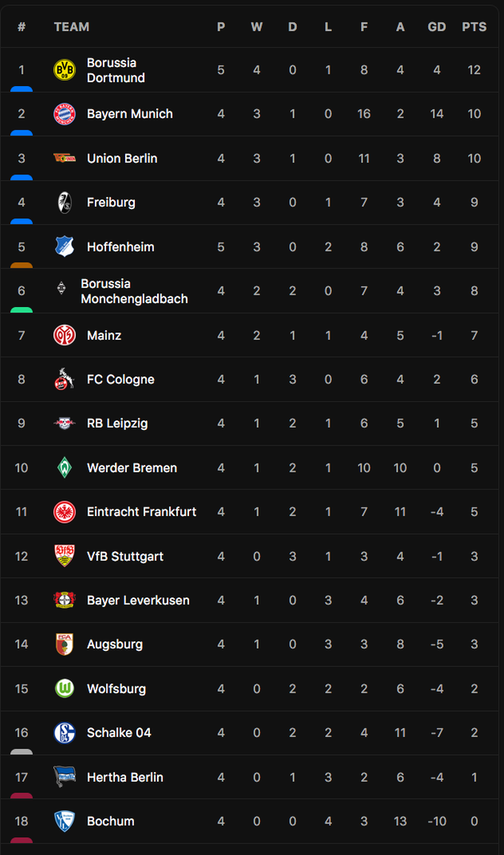
Task: Click the TEAM column header
Action: point(71,27)
